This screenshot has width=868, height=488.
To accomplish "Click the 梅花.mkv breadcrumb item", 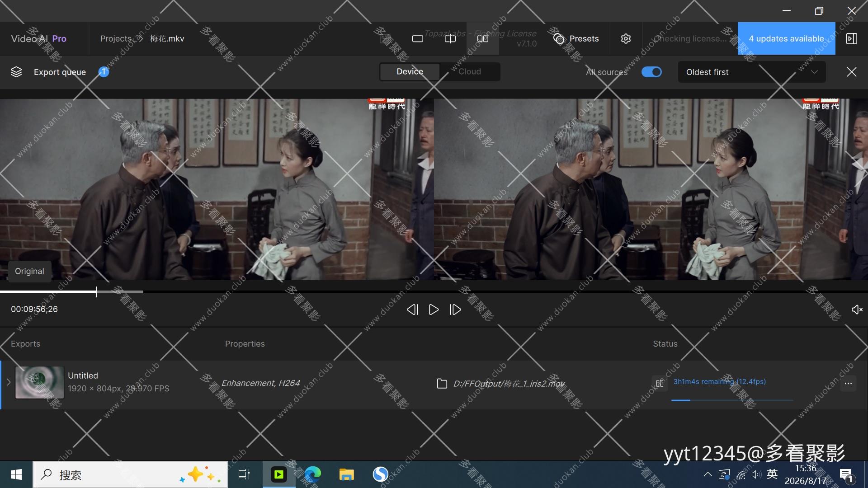I will tap(167, 39).
